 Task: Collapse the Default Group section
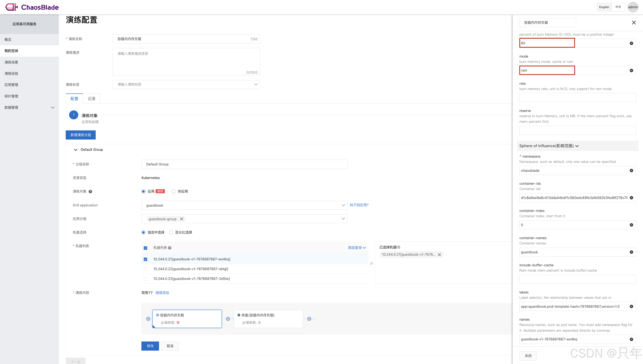(75, 150)
